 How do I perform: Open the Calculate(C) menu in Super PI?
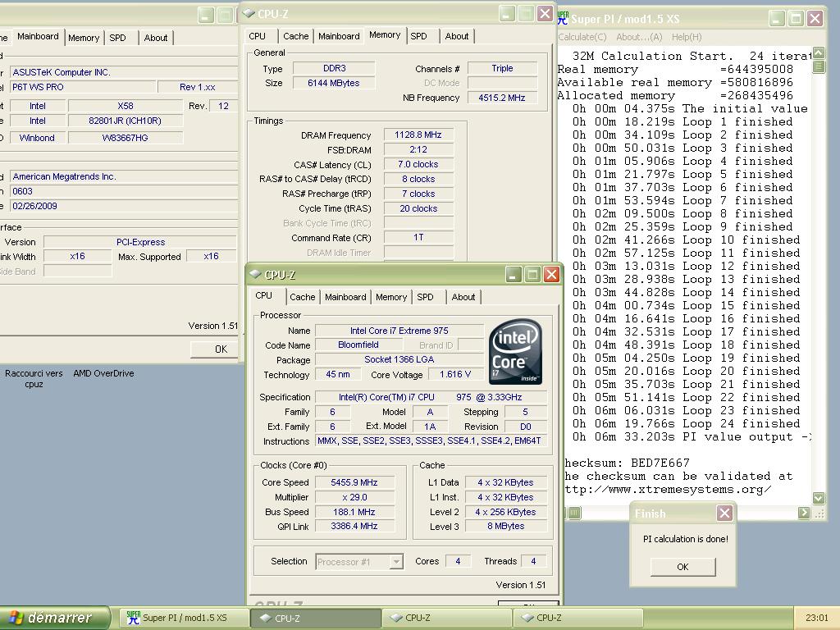[x=582, y=37]
